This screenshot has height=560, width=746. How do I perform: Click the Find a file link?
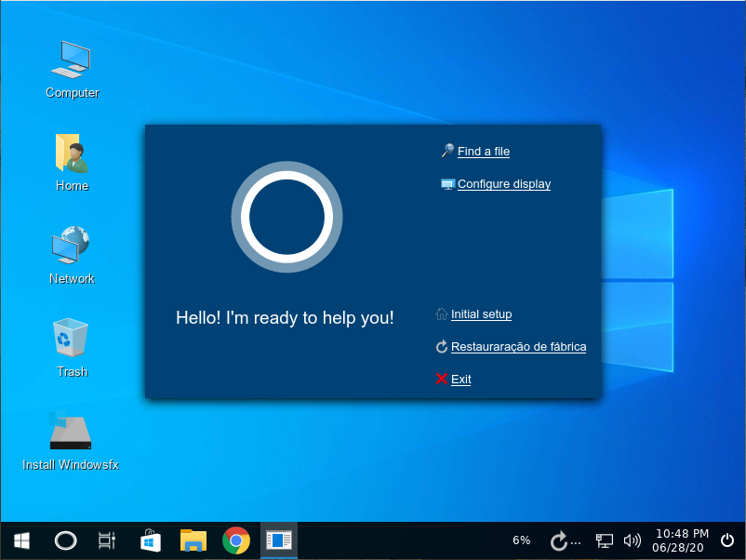pyautogui.click(x=484, y=152)
